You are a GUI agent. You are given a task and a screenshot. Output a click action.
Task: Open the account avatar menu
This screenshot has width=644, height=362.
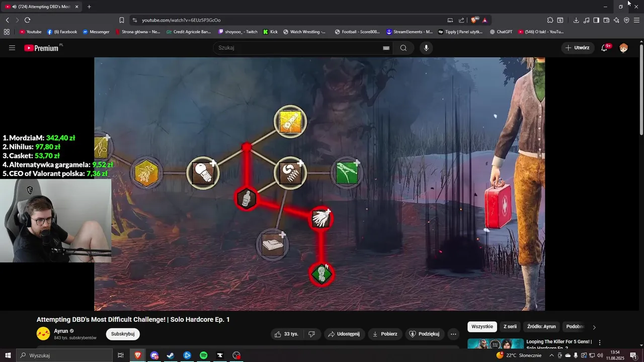pos(623,48)
